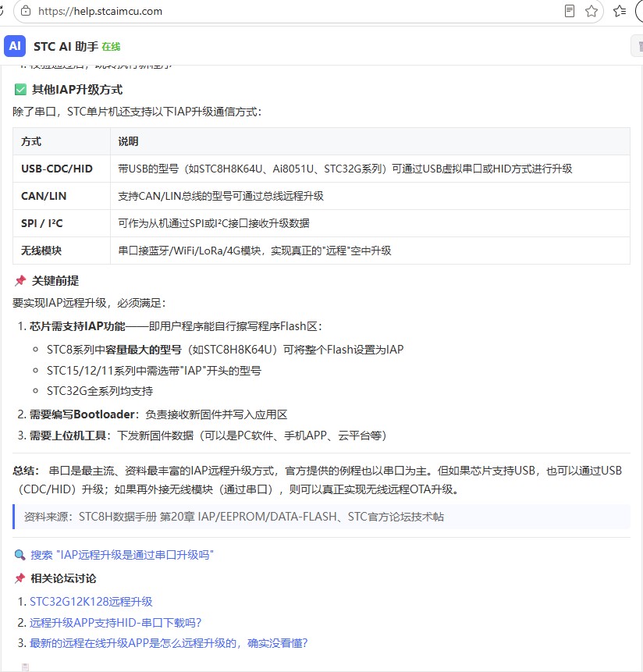This screenshot has width=643, height=672.
Task: Bookmark this page with the star icon
Action: (x=591, y=11)
